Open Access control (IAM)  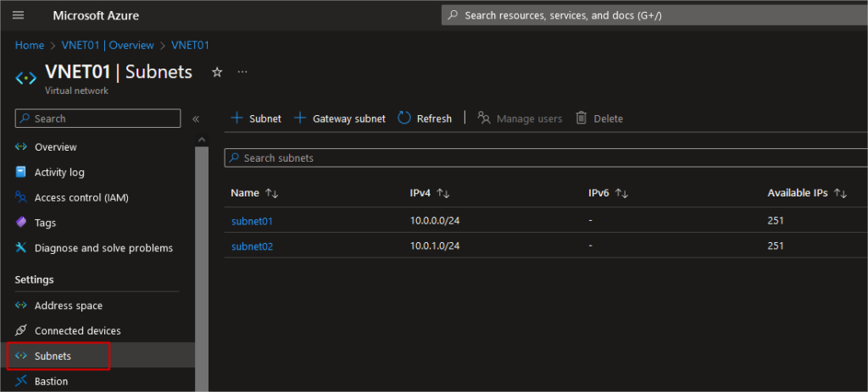pyautogui.click(x=81, y=197)
